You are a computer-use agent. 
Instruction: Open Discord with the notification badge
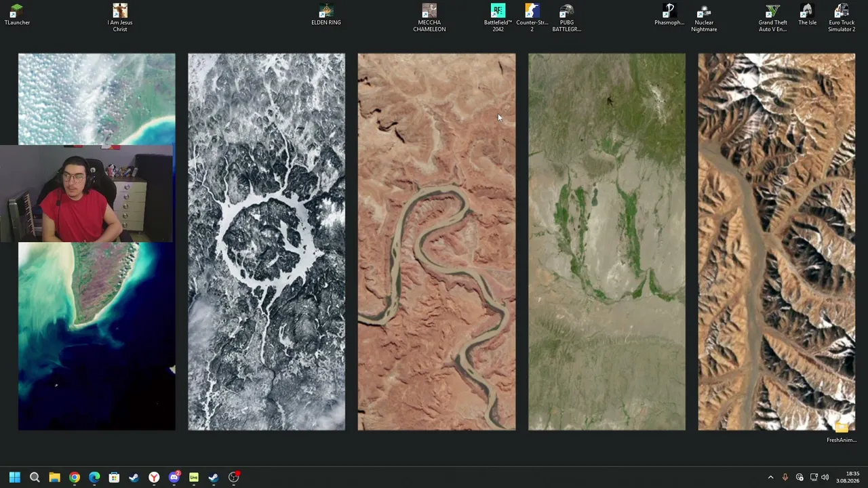[x=174, y=477]
